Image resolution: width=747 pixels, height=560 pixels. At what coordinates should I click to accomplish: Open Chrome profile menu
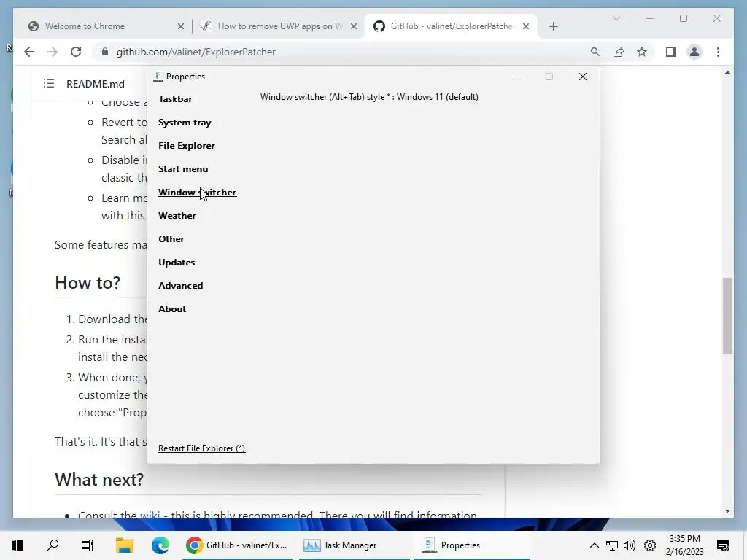pos(694,52)
